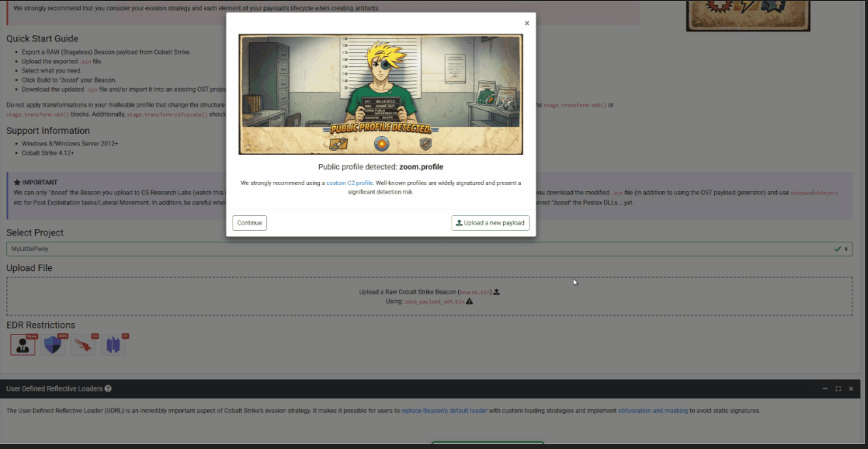This screenshot has height=449, width=868.
Task: Close the public profile detected dialog
Action: click(527, 23)
